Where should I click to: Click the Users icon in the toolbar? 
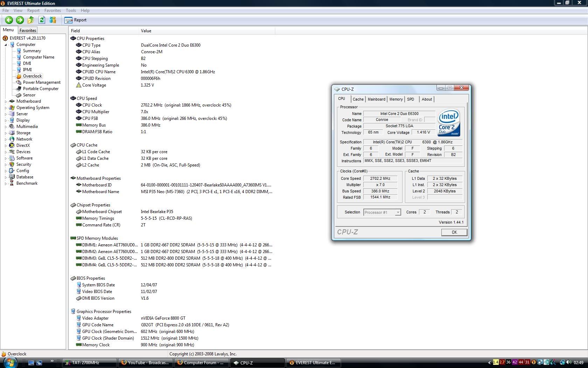coord(52,20)
